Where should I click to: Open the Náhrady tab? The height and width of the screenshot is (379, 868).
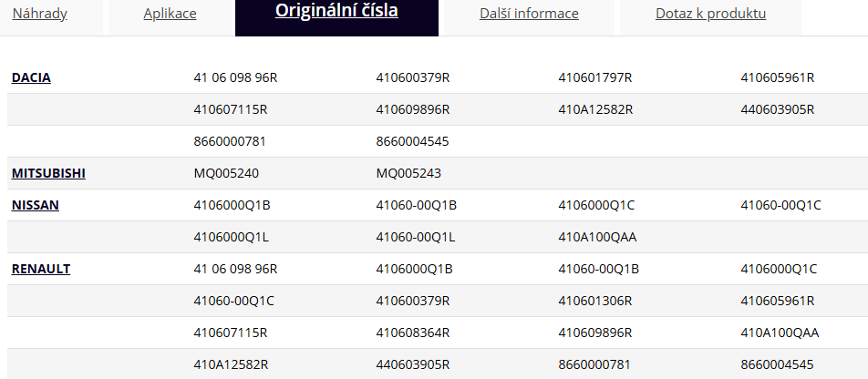point(39,14)
